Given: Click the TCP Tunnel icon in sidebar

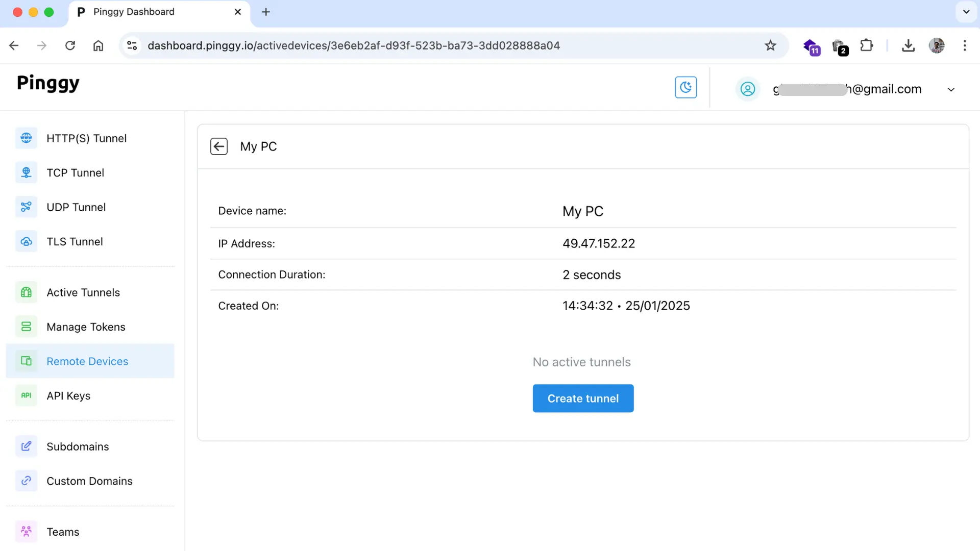Looking at the screenshot, I should pyautogui.click(x=26, y=172).
